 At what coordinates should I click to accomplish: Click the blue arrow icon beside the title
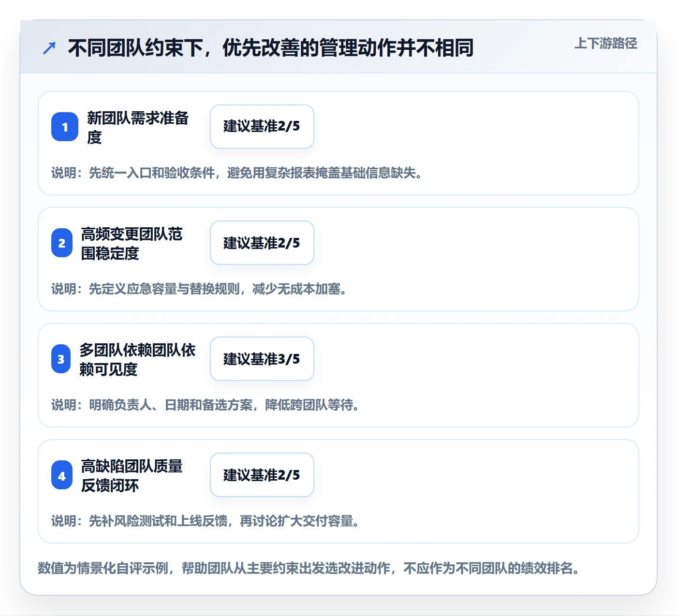coord(49,48)
